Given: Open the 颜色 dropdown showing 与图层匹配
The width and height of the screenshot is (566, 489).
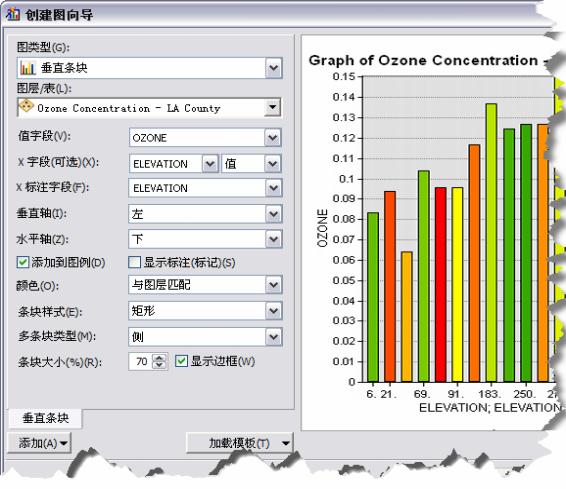Looking at the screenshot, I should click(274, 285).
